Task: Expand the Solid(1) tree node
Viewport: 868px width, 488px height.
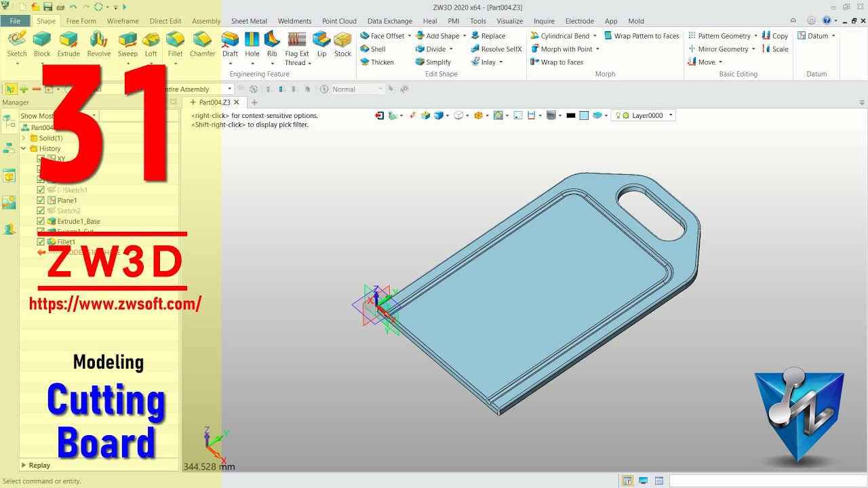Action: [x=24, y=138]
